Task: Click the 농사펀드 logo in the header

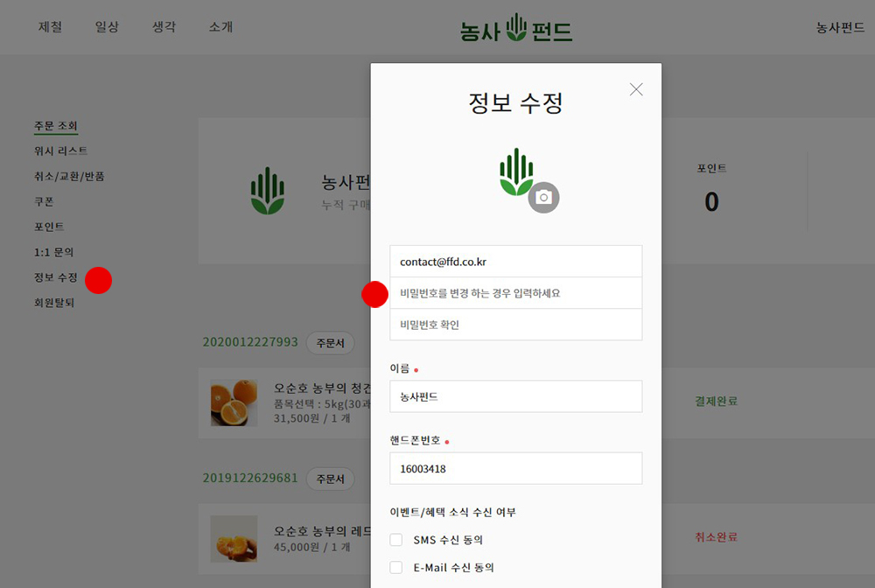Action: (516, 29)
